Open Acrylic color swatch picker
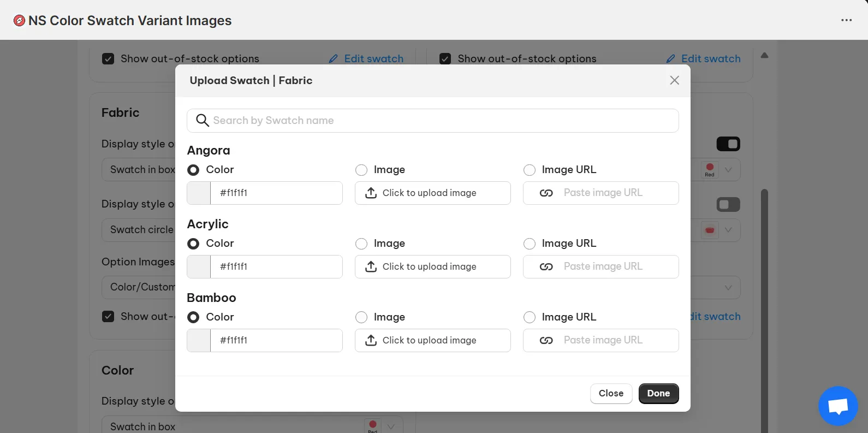868x433 pixels. 199,267
